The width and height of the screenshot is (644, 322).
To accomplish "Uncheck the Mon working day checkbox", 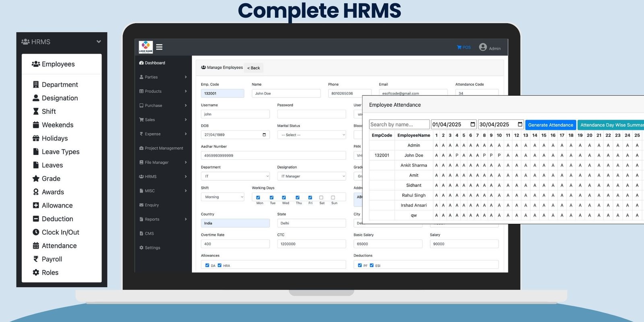I will click(x=258, y=198).
